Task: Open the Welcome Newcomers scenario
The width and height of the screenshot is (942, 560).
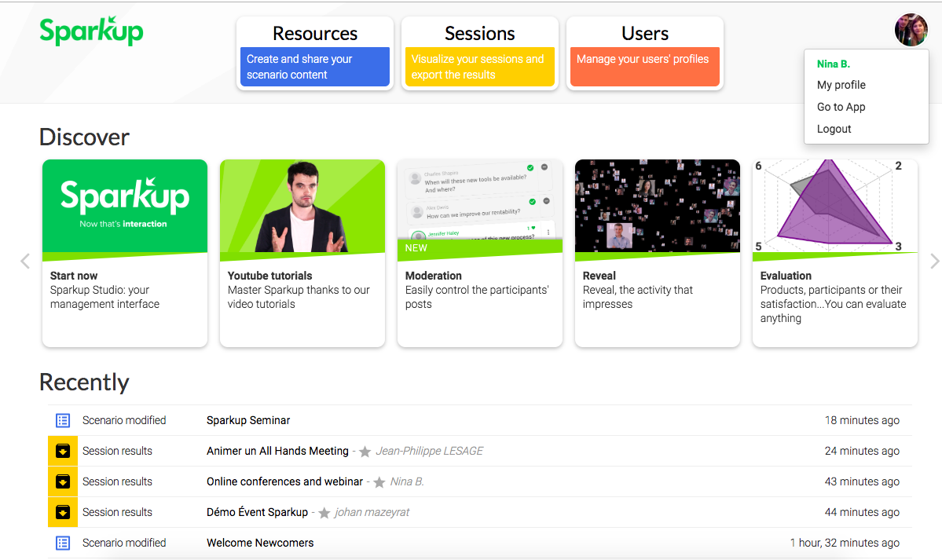Action: pyautogui.click(x=260, y=544)
